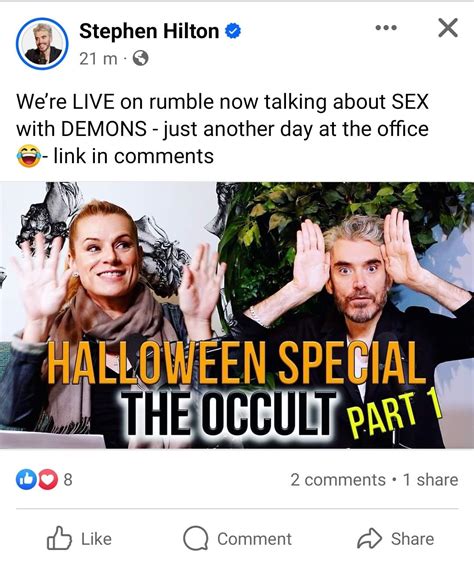The height and width of the screenshot is (568, 474).
Task: View the 1 share details
Action: click(x=431, y=480)
